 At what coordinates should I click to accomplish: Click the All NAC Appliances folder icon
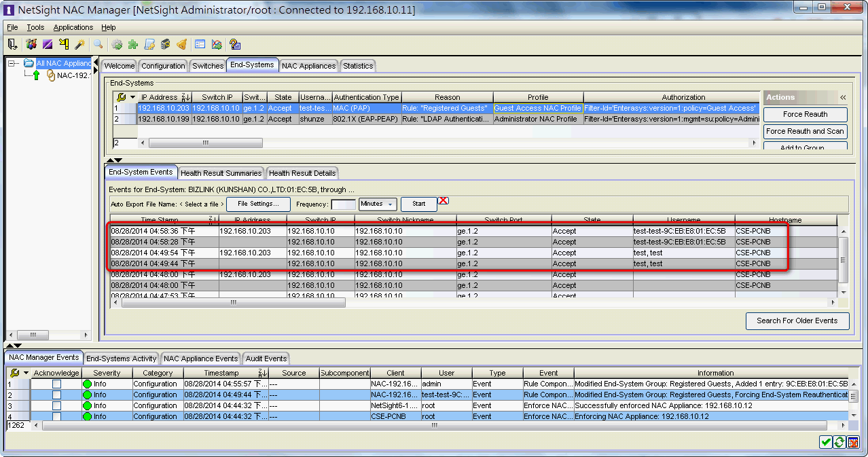click(29, 63)
